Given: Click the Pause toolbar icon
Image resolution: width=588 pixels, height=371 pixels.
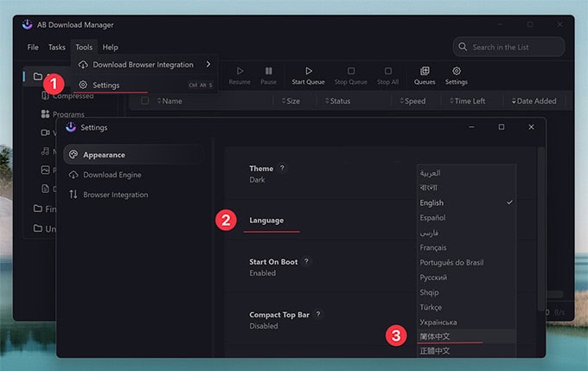Looking at the screenshot, I should coord(269,71).
